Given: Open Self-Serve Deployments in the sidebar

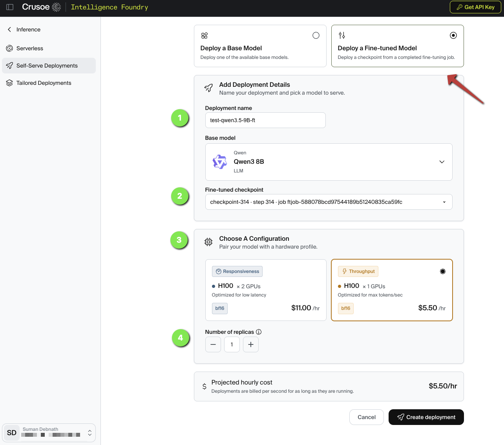Looking at the screenshot, I should (49, 66).
